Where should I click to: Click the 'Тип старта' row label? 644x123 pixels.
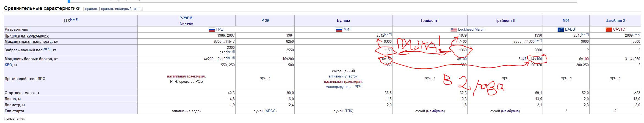click(x=14, y=111)
